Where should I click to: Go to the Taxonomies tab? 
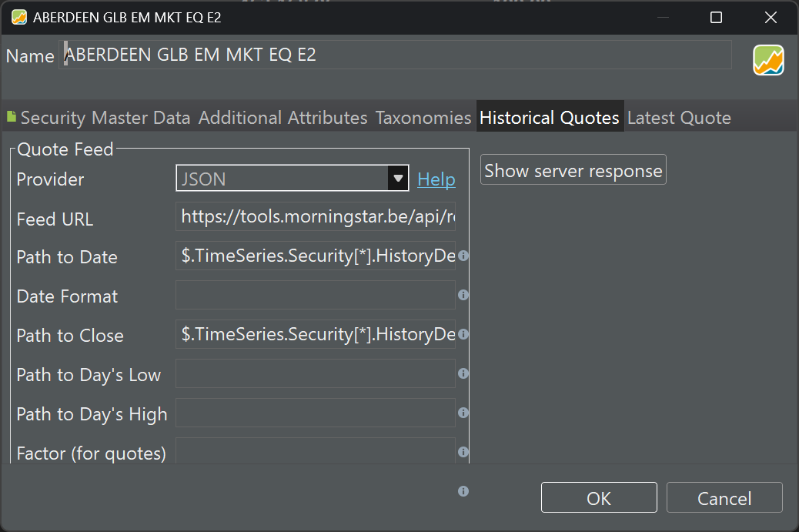(423, 118)
